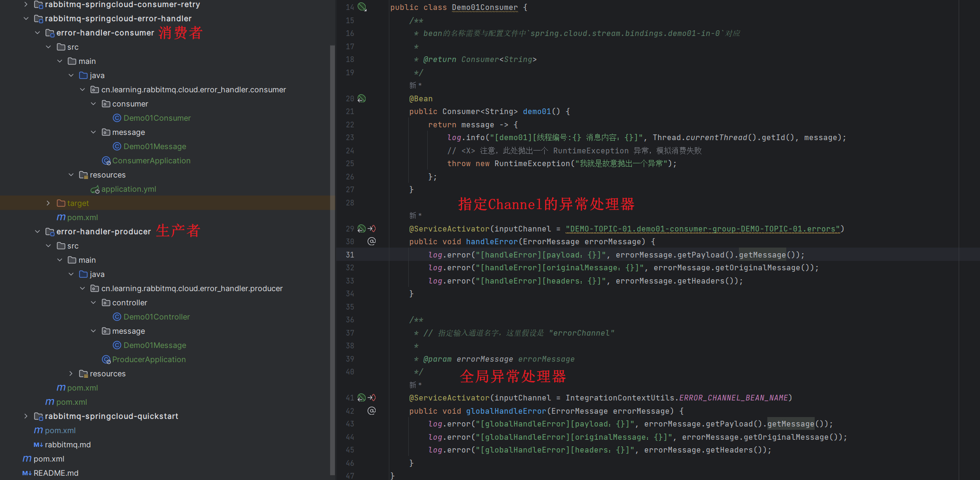Collapse the producer main folder
The width and height of the screenshot is (980, 480).
click(x=60, y=260)
